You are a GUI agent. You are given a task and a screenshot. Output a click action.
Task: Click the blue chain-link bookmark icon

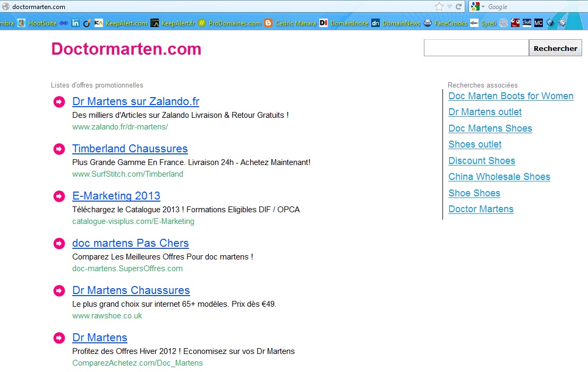pyautogui.click(x=64, y=23)
